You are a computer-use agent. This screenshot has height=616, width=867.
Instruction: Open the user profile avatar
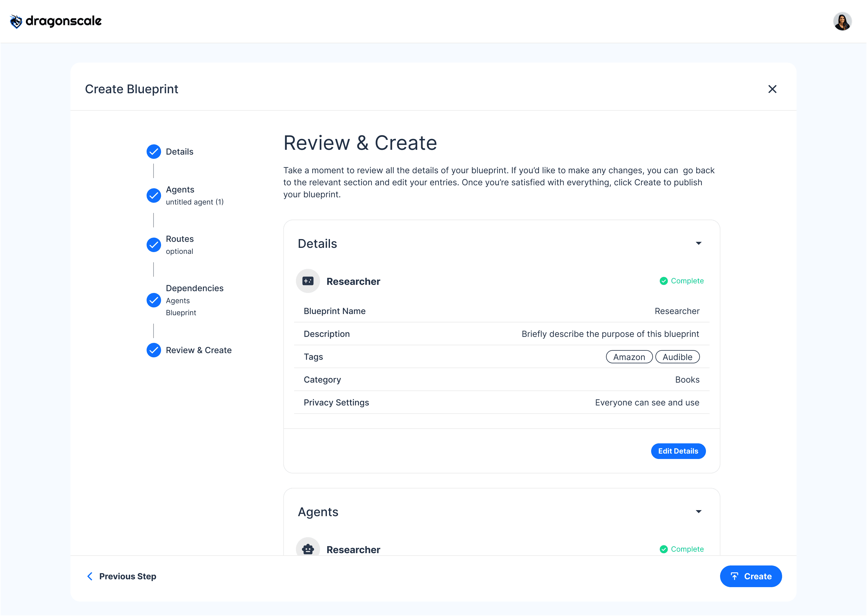(842, 21)
